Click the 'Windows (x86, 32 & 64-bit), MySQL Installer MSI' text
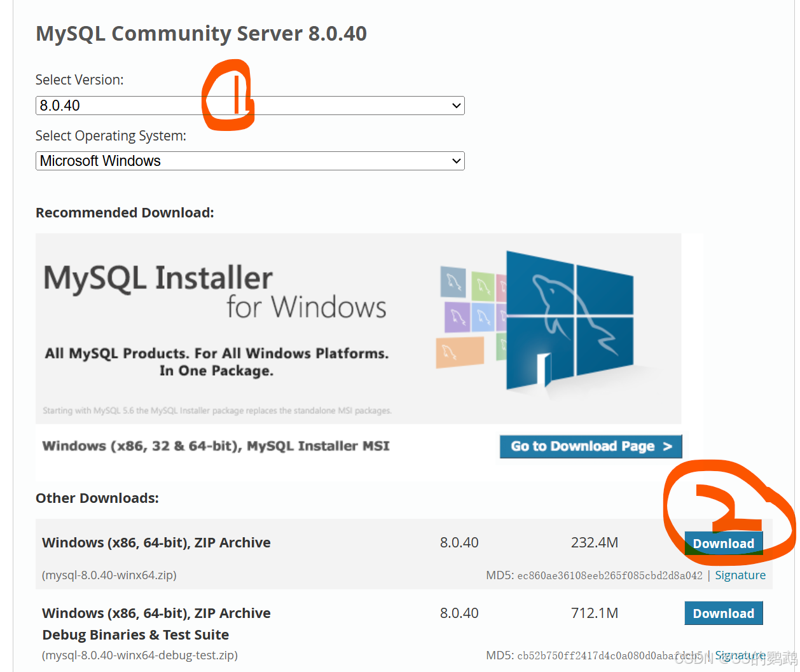This screenshot has width=800, height=672. point(216,446)
